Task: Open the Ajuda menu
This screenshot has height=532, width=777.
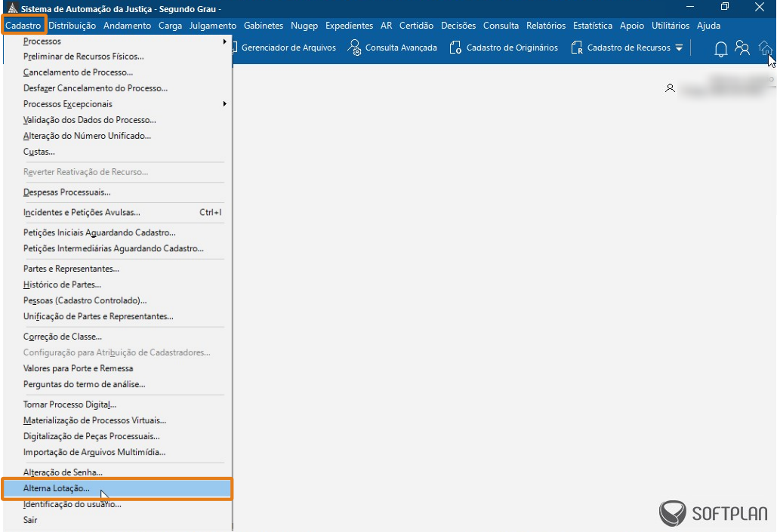Action: [708, 25]
